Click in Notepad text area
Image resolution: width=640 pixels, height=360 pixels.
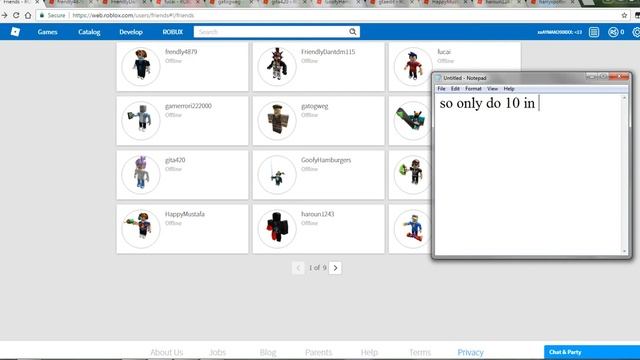click(x=528, y=176)
